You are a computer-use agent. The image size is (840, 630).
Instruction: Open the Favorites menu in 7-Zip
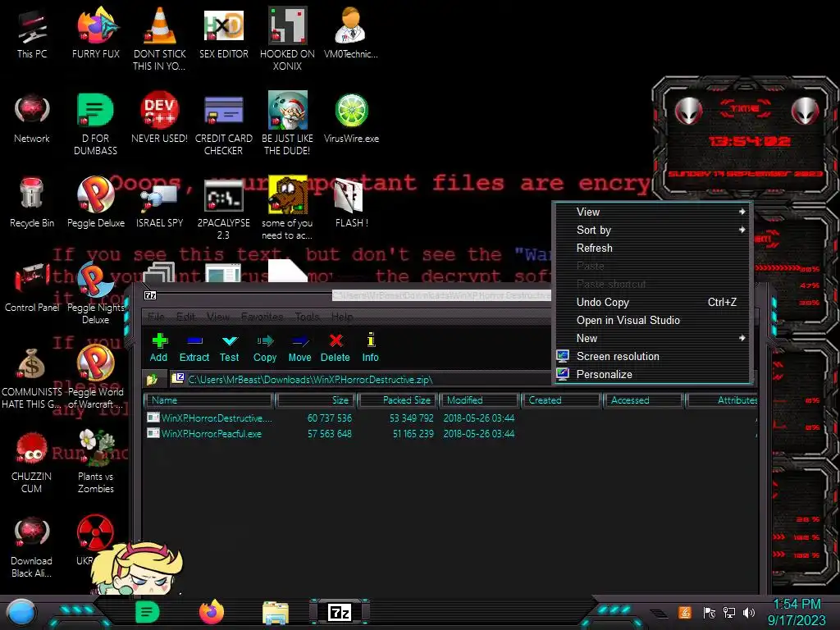(x=262, y=317)
